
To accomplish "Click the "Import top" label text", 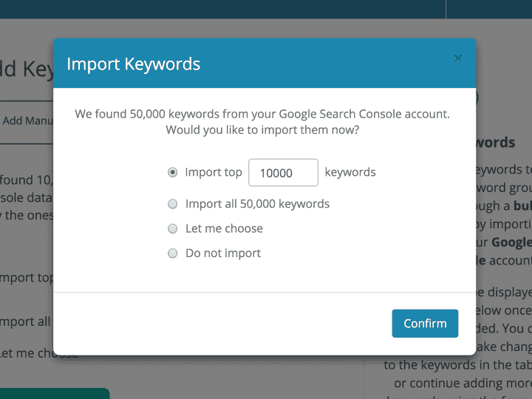I will click(x=214, y=173).
